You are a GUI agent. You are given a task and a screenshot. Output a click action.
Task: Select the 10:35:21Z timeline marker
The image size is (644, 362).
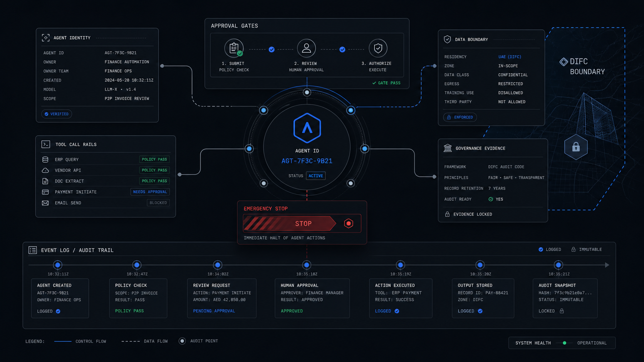[x=558, y=265]
